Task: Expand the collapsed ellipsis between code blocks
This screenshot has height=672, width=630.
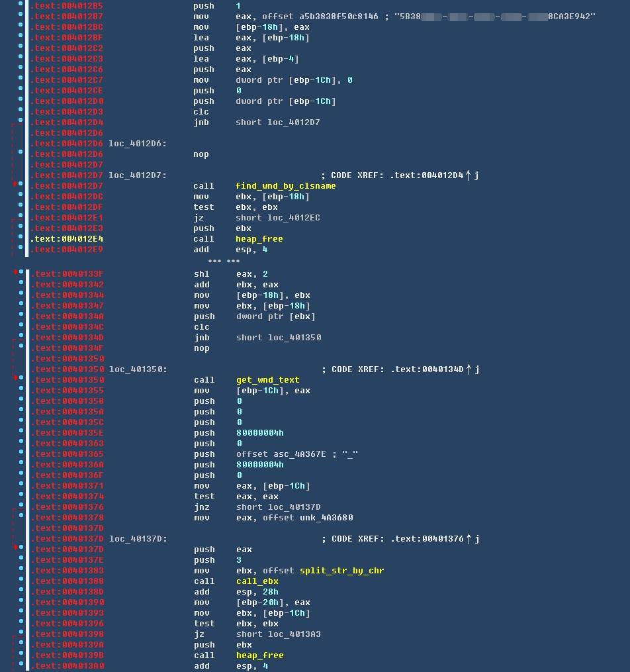Action: click(x=224, y=262)
